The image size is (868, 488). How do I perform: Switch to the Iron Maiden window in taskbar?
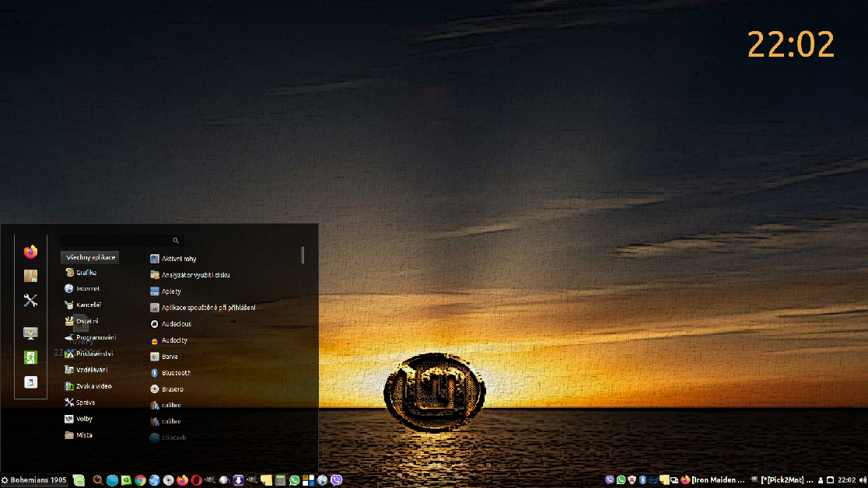(712, 480)
